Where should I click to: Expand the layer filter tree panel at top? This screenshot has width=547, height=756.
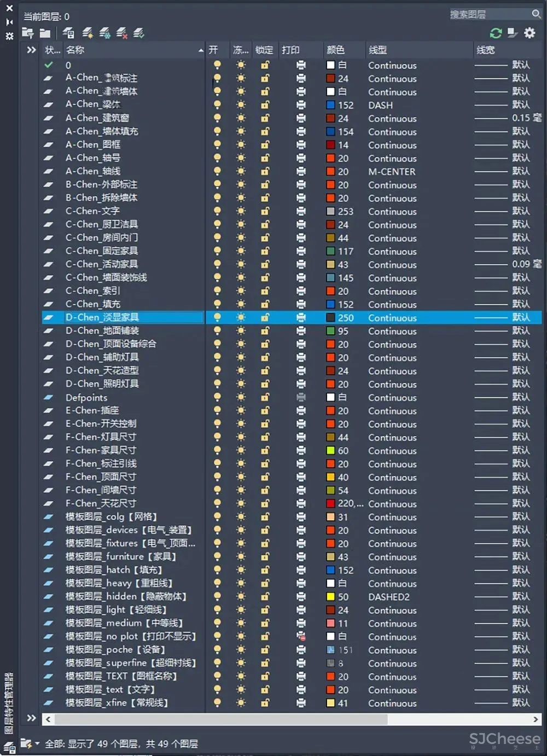tap(31, 50)
